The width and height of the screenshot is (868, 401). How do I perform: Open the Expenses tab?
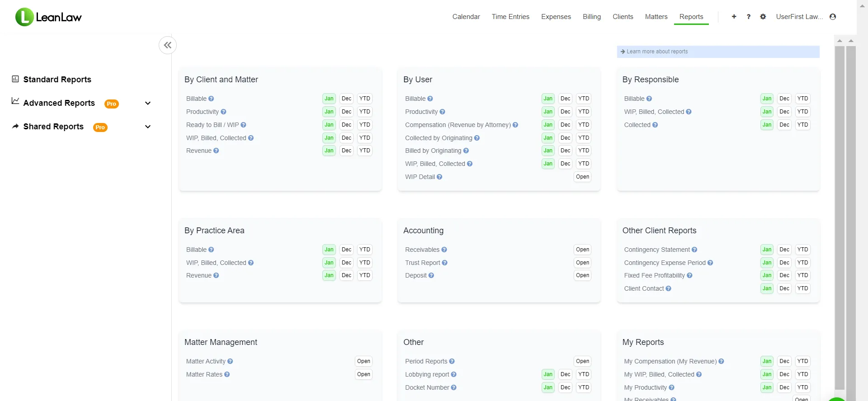556,17
